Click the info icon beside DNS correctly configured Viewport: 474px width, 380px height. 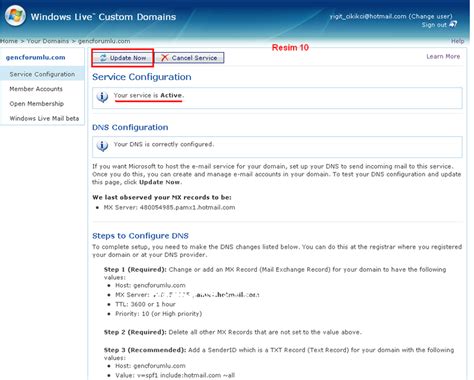(102, 146)
